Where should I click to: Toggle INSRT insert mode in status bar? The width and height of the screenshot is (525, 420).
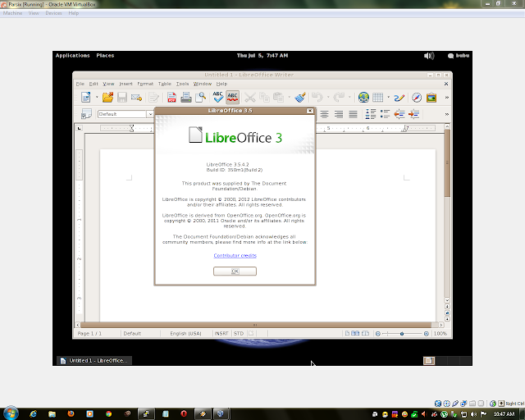221,334
